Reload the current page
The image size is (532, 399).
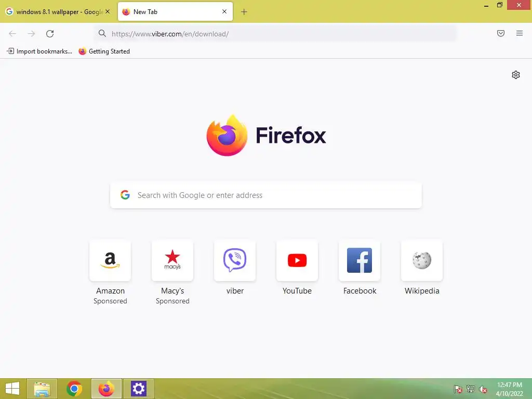[50, 34]
